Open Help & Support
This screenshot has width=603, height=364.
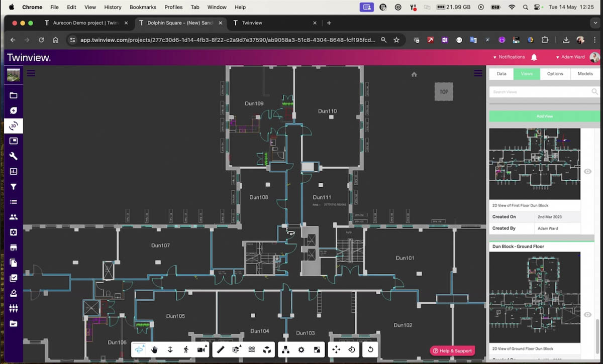(452, 350)
